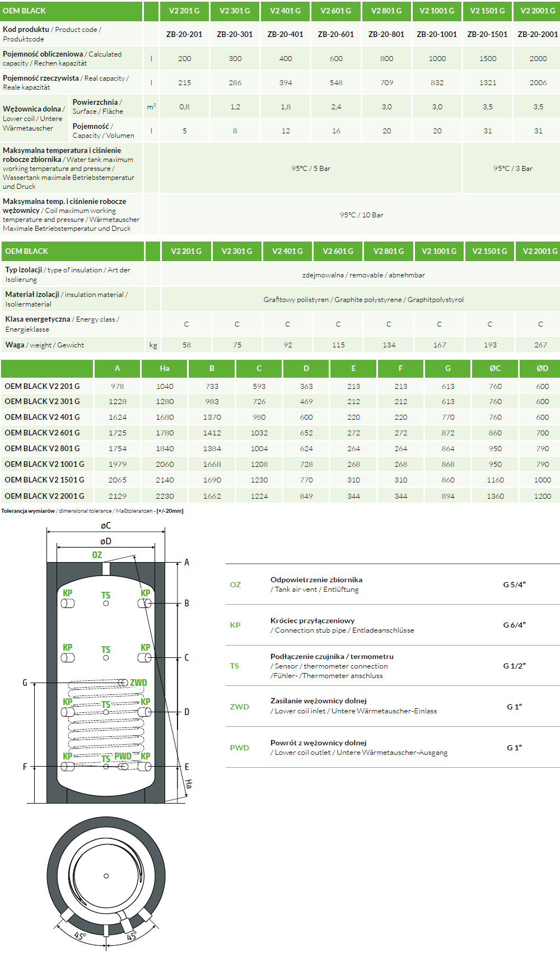Click product code ZB-20-2001
This screenshot has height=965, width=560.
[x=538, y=34]
